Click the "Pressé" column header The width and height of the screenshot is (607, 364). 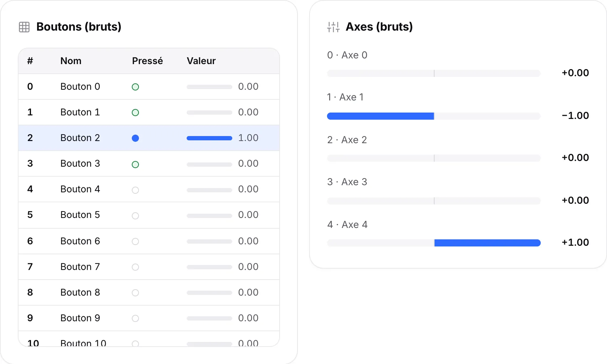tap(147, 61)
